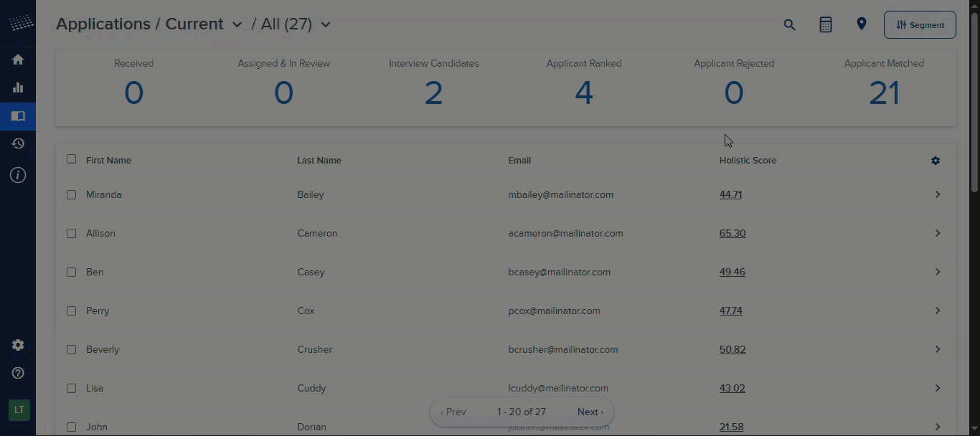Check the Lisa row checkbox
980x436 pixels.
tap(71, 388)
